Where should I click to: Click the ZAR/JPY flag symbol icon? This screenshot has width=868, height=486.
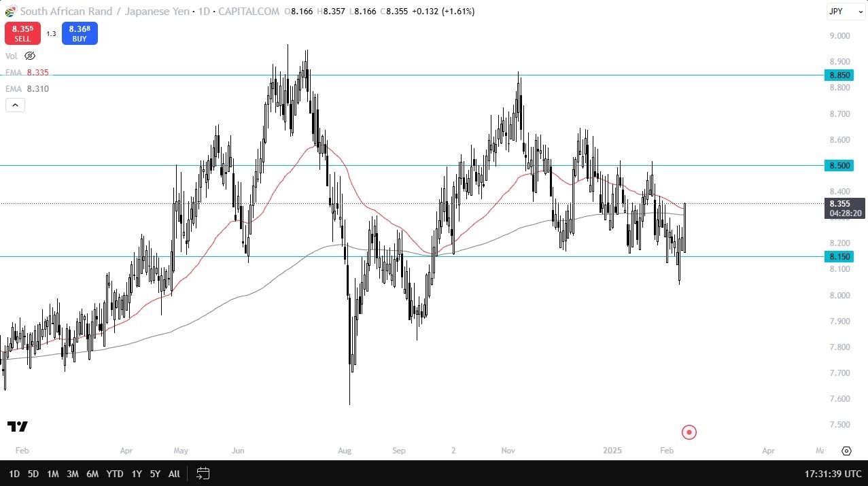pos(10,12)
